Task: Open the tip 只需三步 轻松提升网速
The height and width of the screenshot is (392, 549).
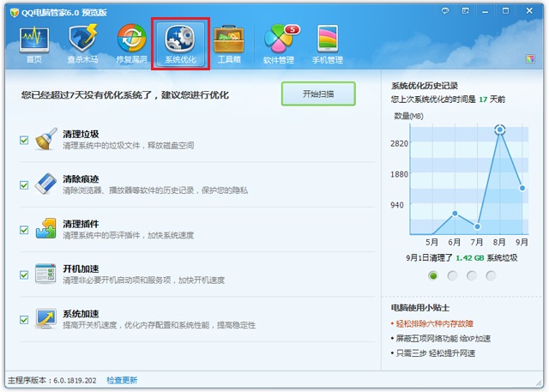Action: tap(436, 353)
